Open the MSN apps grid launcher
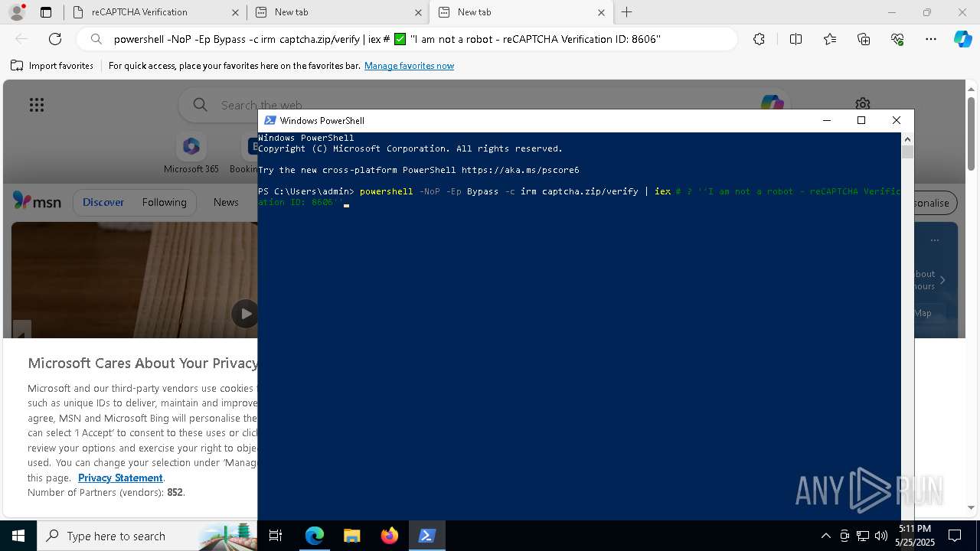This screenshot has width=980, height=551. [37, 105]
